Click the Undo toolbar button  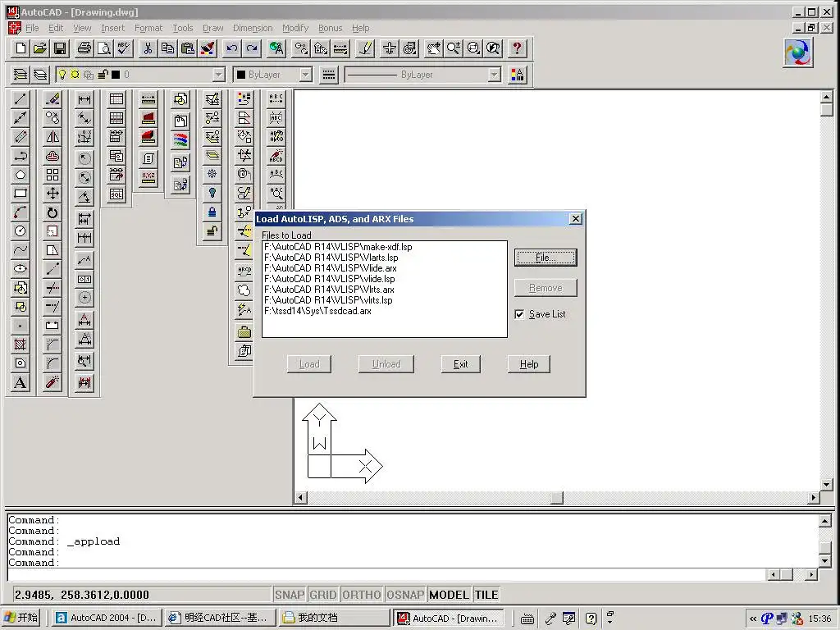click(232, 48)
